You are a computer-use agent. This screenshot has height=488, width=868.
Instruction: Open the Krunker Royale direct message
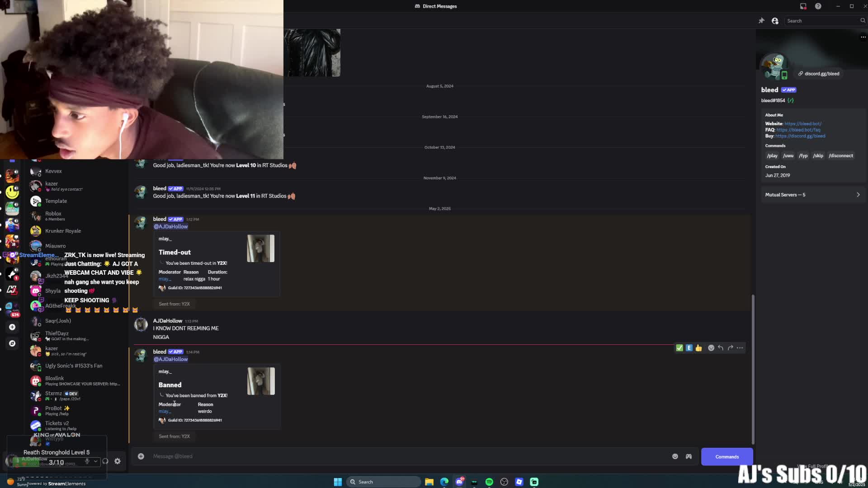77,231
